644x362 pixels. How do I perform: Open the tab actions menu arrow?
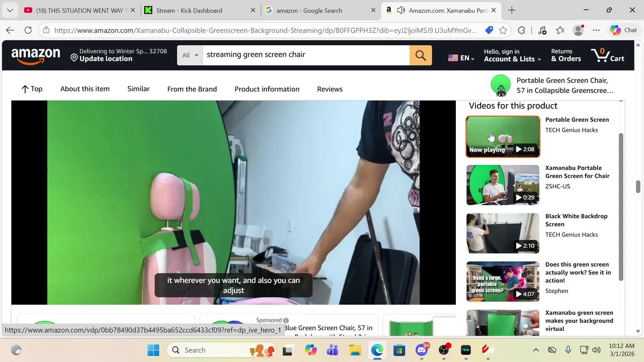(x=10, y=10)
